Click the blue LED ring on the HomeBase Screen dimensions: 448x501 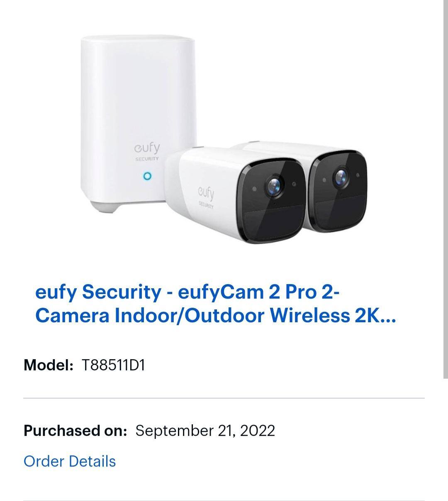pyautogui.click(x=147, y=176)
